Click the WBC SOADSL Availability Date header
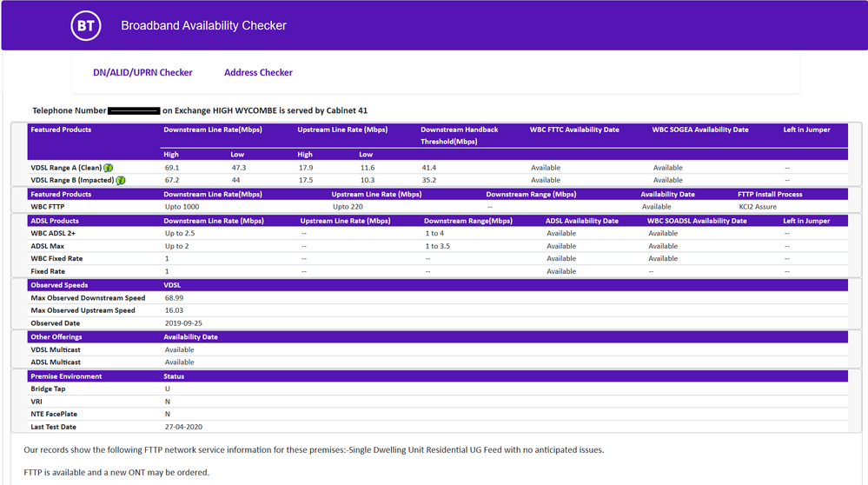Screen dimensions: 868x485 coord(696,221)
